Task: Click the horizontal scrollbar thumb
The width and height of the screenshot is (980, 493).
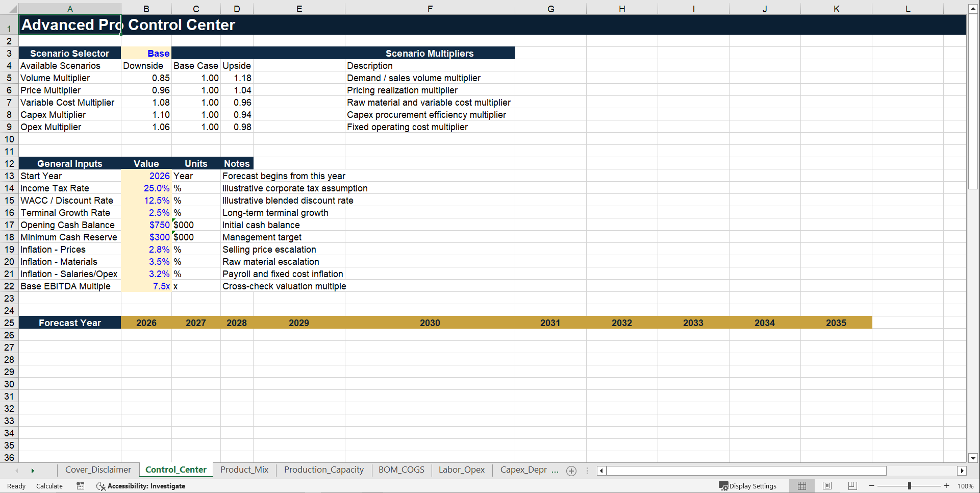Action: (746, 471)
